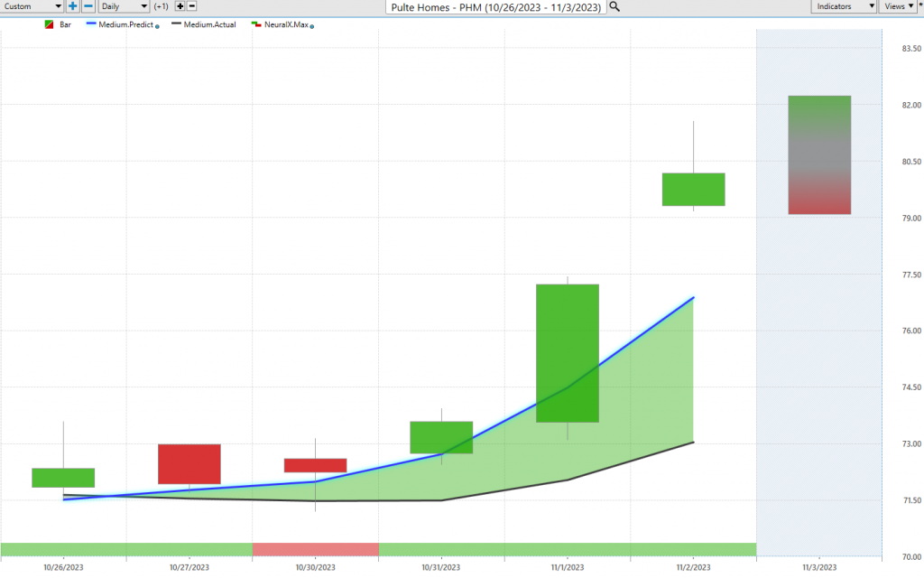Click the 10/27/2023 red candlestick

(189, 464)
